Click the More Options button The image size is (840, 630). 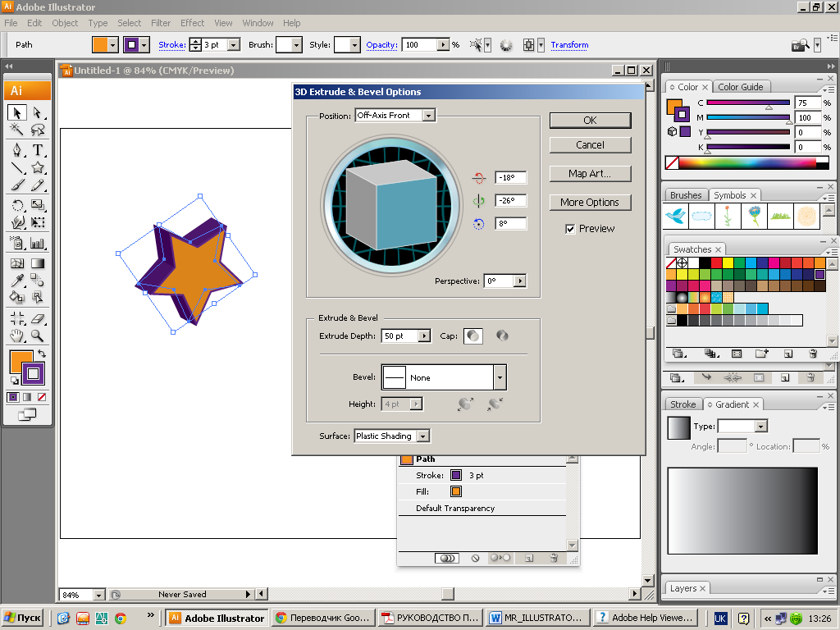pyautogui.click(x=590, y=203)
